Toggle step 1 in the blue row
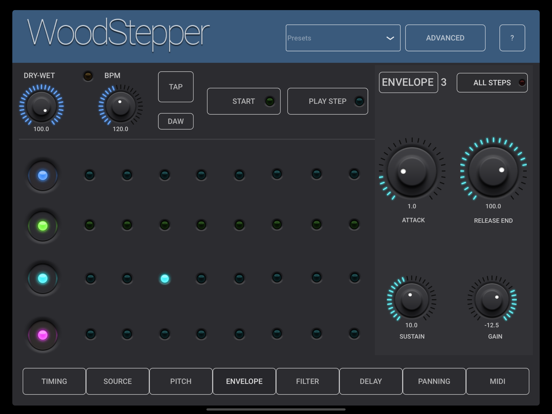Viewport: 552px width, 414px height. coord(90,175)
